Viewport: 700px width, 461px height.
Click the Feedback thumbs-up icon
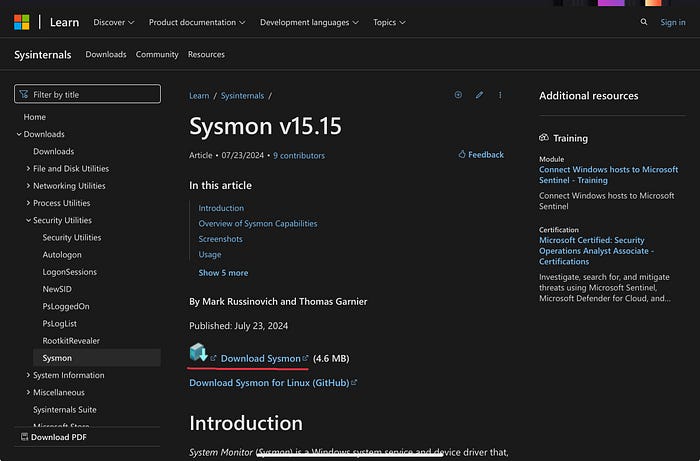click(462, 154)
